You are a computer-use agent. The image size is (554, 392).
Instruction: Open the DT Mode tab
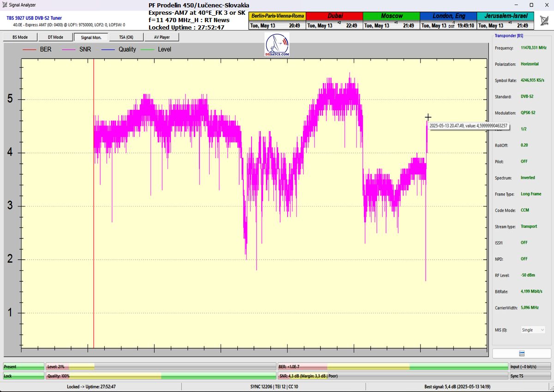click(x=55, y=37)
